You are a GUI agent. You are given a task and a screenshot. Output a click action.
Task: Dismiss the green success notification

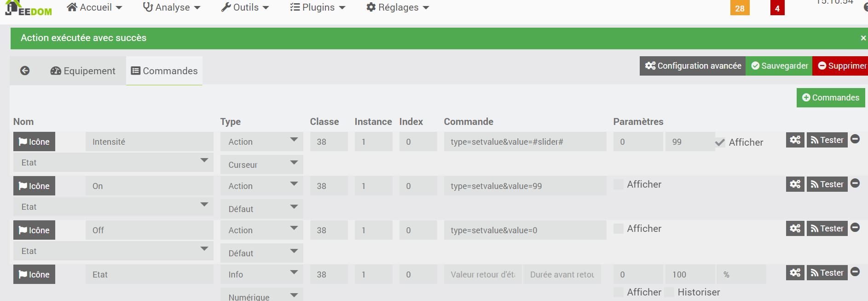pyautogui.click(x=863, y=38)
